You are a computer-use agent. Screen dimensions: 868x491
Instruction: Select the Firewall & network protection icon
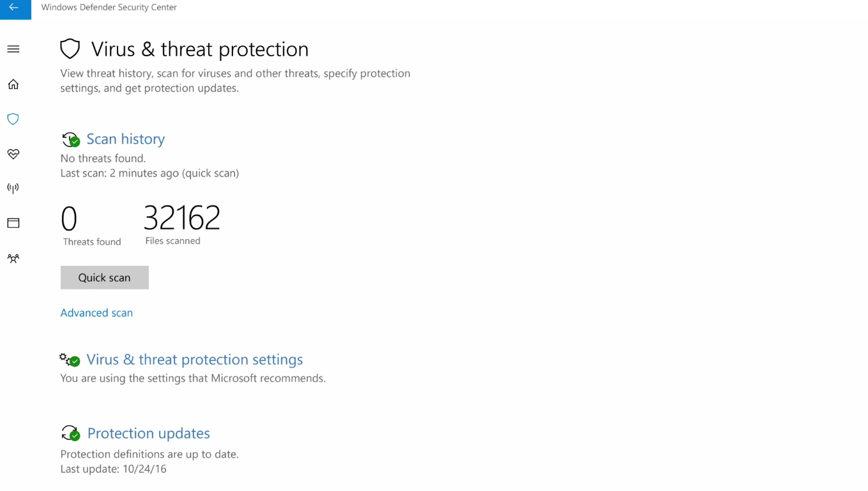click(13, 188)
